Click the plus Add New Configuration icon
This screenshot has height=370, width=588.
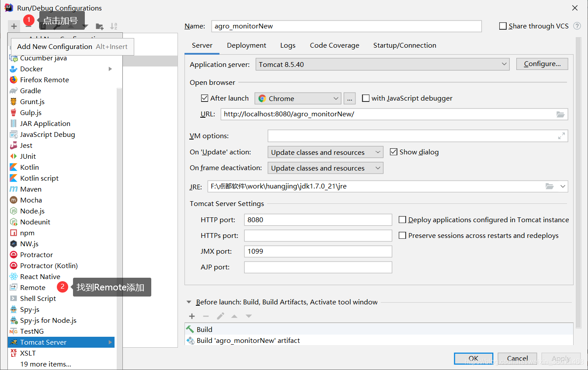(14, 26)
